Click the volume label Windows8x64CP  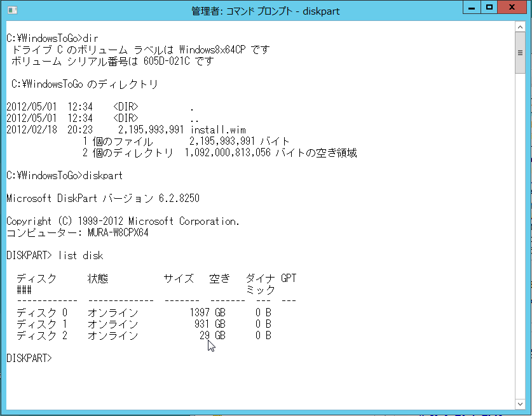tap(212, 50)
